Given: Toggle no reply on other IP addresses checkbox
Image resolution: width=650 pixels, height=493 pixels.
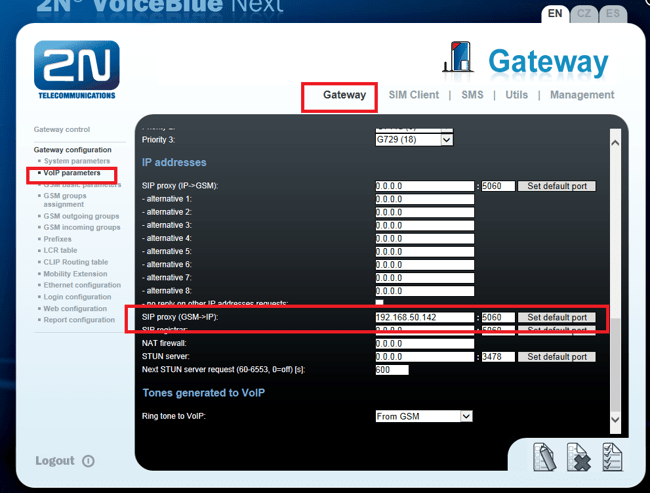Looking at the screenshot, I should click(x=379, y=303).
